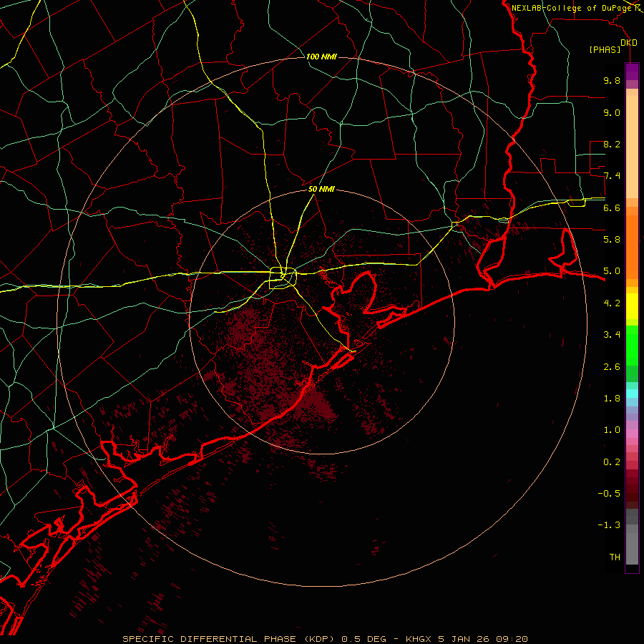This screenshot has height=644, width=644.
Task: Pick the purple swatch at top of color bar
Action: coord(632,72)
